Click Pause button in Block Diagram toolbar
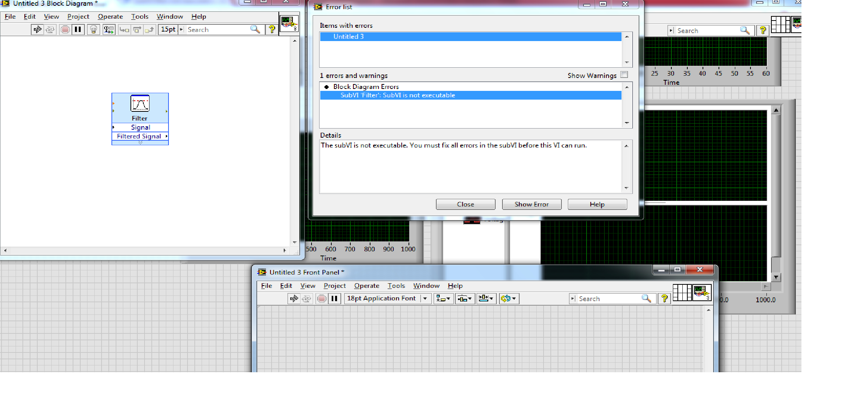868x419 pixels. [x=78, y=30]
